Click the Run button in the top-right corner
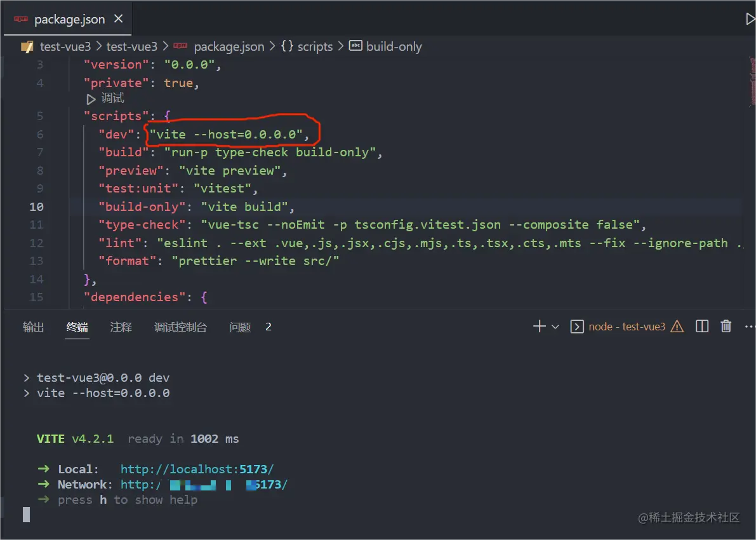 click(x=751, y=18)
